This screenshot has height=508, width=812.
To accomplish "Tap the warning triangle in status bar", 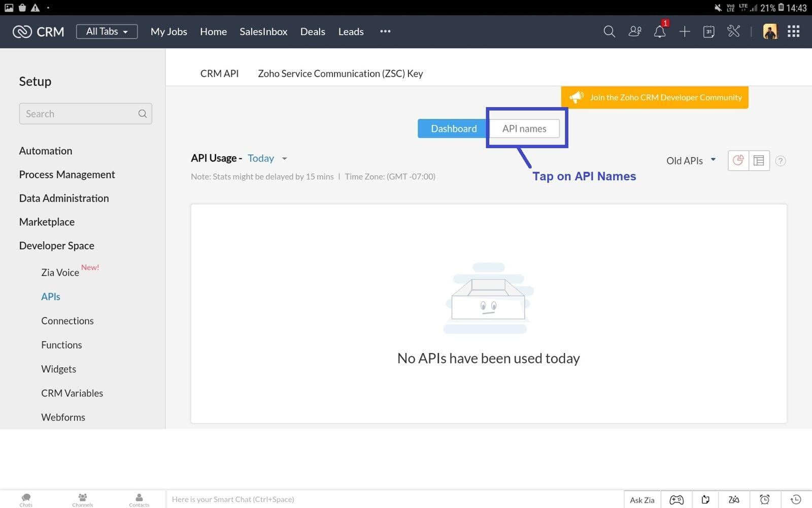I will 35,8.
